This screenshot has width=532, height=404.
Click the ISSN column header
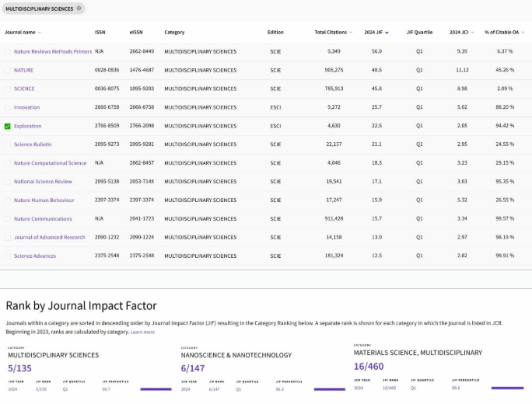[100, 32]
